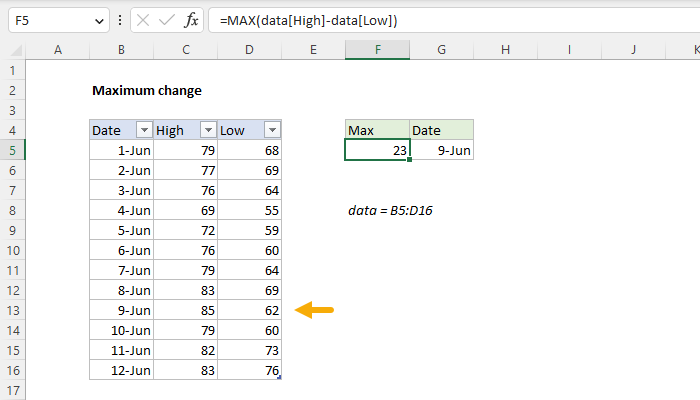Select the High value 82 for 11-Jun
Screen dimensions: 700x400
coord(186,350)
